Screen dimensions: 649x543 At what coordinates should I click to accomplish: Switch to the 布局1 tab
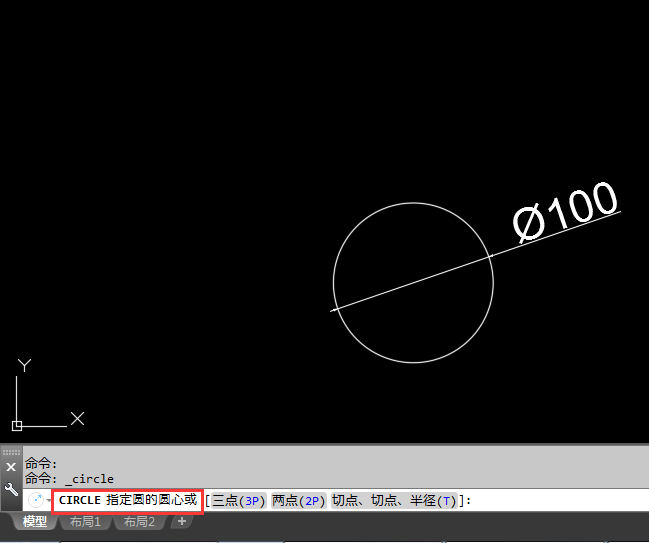tap(85, 521)
